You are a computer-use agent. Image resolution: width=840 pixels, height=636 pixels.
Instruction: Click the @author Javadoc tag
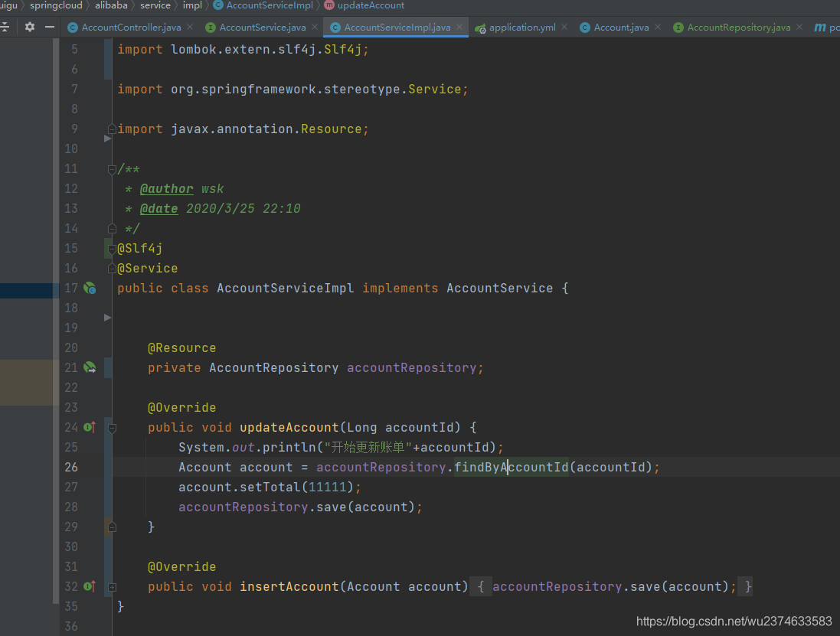tap(166, 189)
